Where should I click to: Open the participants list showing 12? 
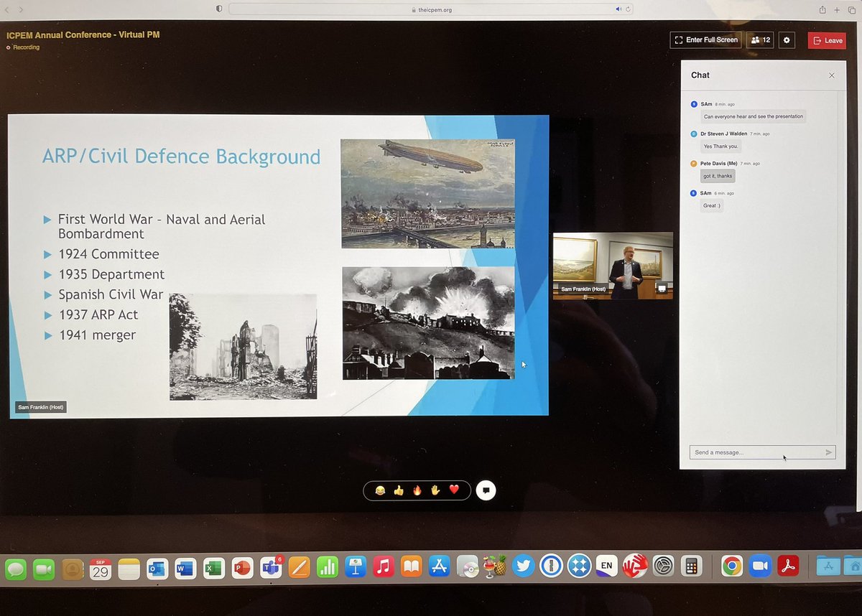[760, 40]
